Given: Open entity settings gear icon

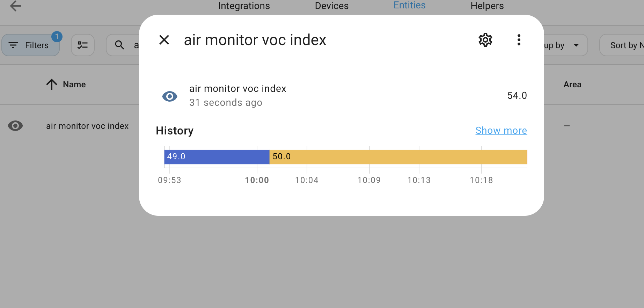Looking at the screenshot, I should click(x=485, y=40).
